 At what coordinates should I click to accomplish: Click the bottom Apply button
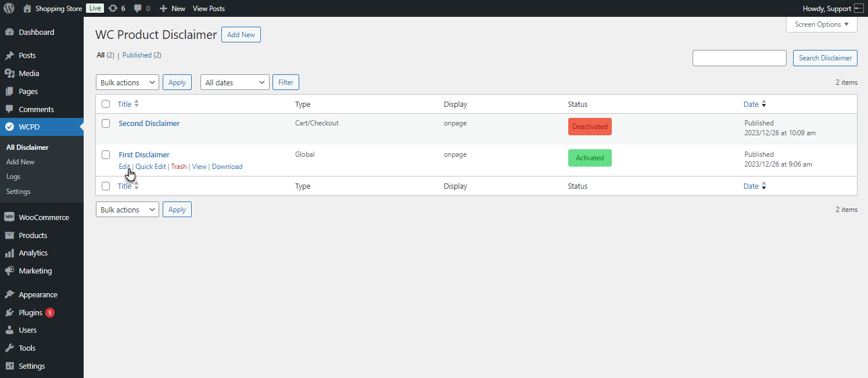point(177,210)
